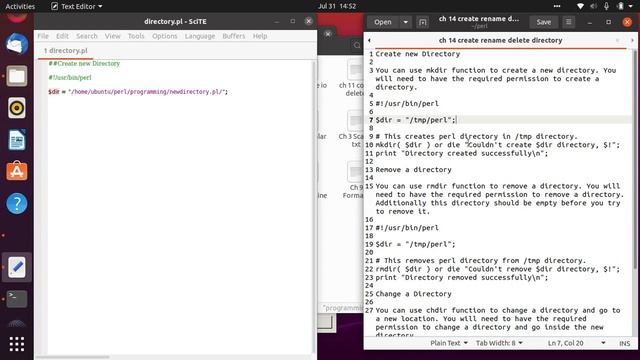
Task: Open the Search menu in SciTE
Action: (x=87, y=36)
